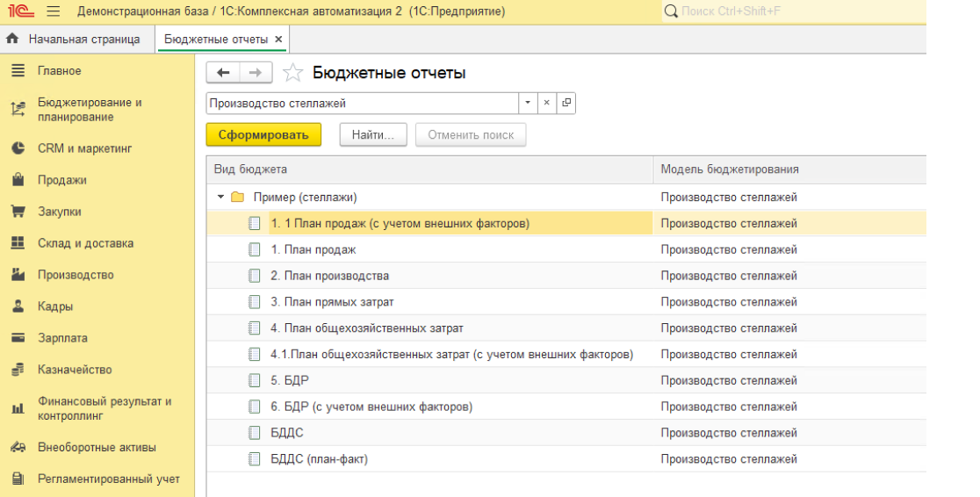Viewport: 980px width, 497px height.
Task: Open the hamburger main menu
Action: [x=53, y=11]
